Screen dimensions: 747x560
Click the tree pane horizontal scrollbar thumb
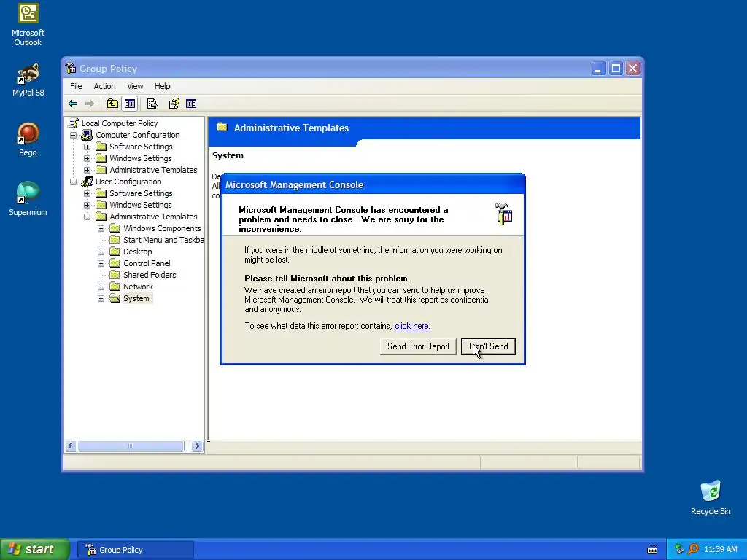coord(131,446)
